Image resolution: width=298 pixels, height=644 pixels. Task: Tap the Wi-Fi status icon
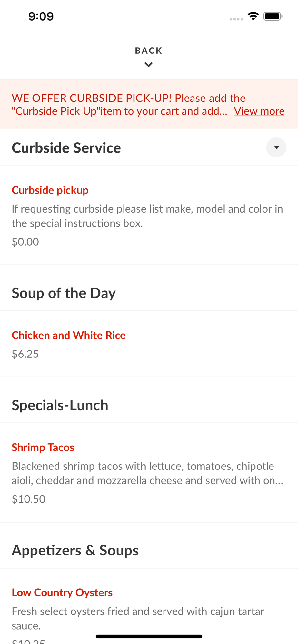coord(253,16)
